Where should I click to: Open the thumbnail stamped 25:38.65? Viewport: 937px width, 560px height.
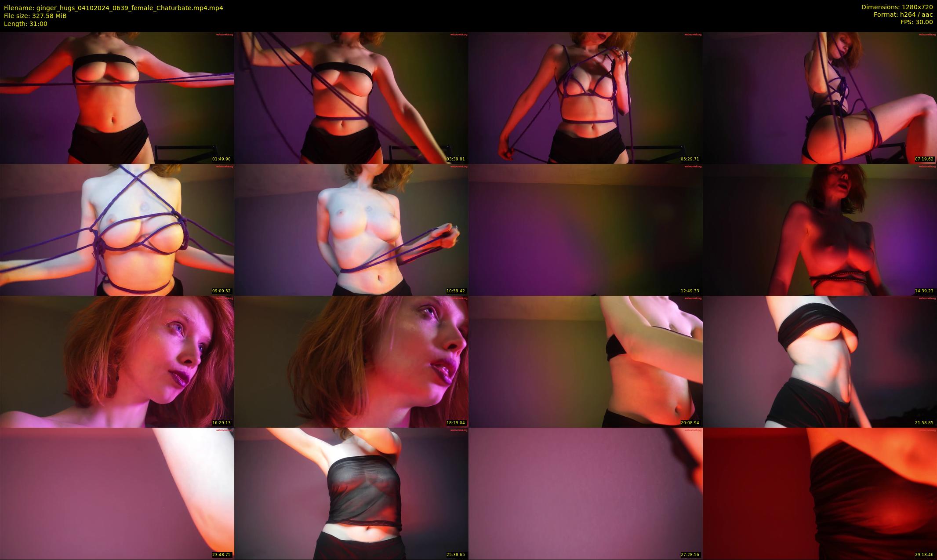click(351, 493)
